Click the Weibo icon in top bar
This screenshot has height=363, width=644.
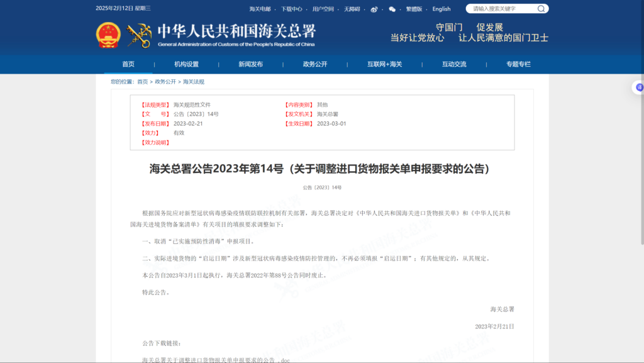pyautogui.click(x=374, y=9)
